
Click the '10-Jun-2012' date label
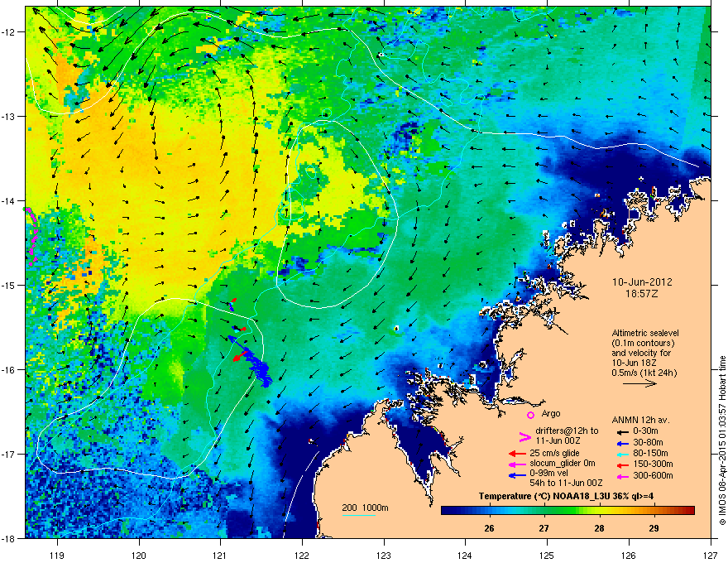[642, 282]
